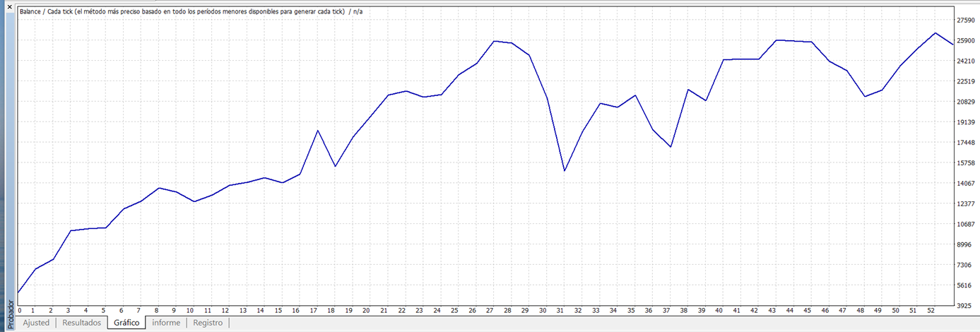The image size is (980, 332).
Task: Show the Registro log tab
Action: pos(208,323)
